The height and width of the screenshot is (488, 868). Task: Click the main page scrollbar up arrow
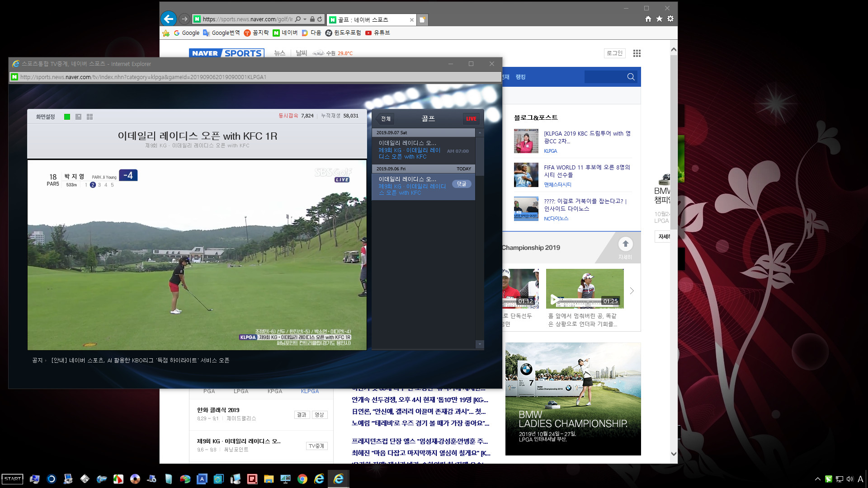(x=674, y=49)
